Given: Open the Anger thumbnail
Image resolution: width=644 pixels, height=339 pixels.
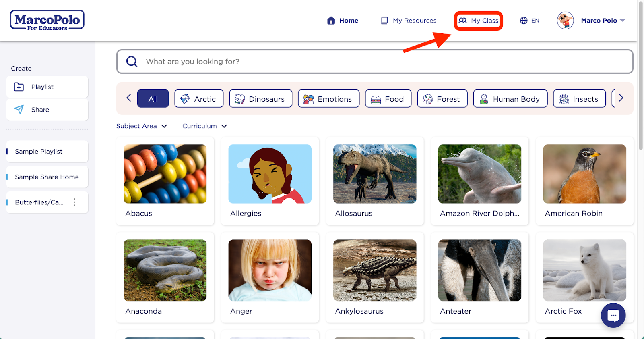Looking at the screenshot, I should click(x=270, y=270).
